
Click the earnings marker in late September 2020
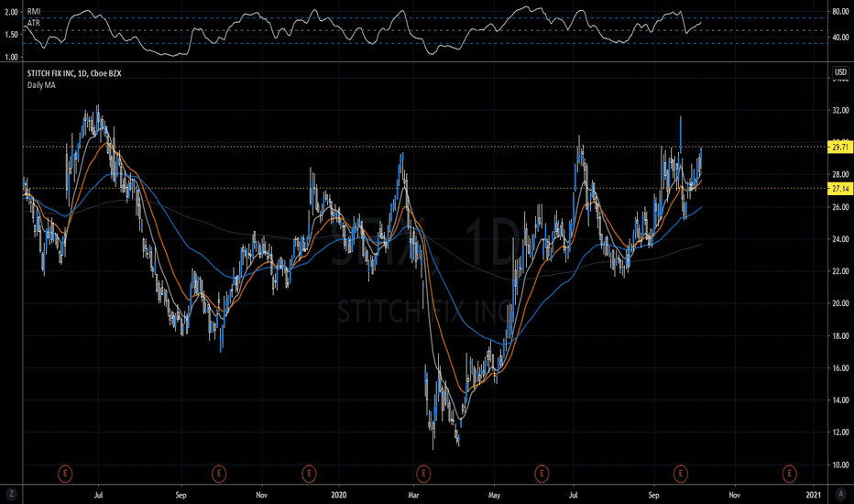[x=680, y=474]
